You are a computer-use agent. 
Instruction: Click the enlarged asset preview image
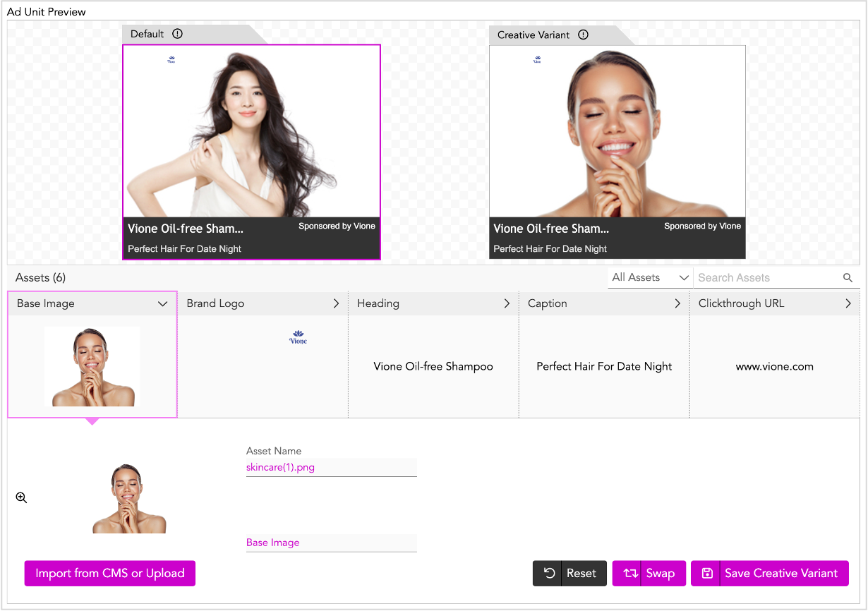(x=130, y=498)
